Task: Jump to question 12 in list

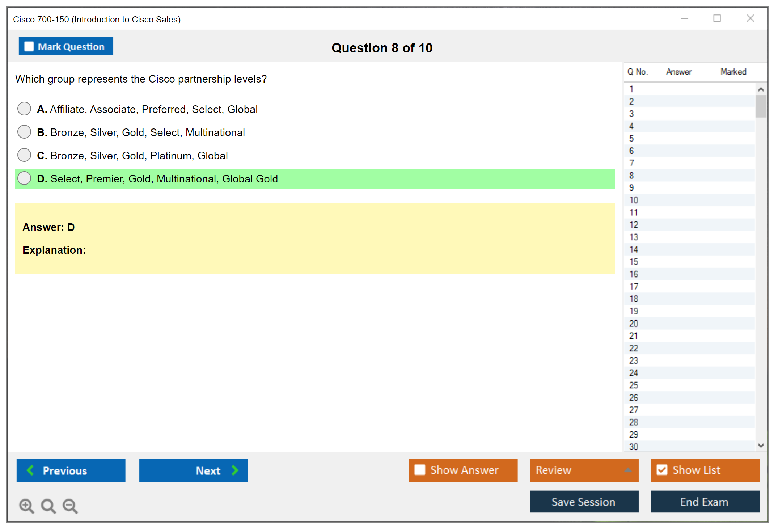Action: [634, 225]
